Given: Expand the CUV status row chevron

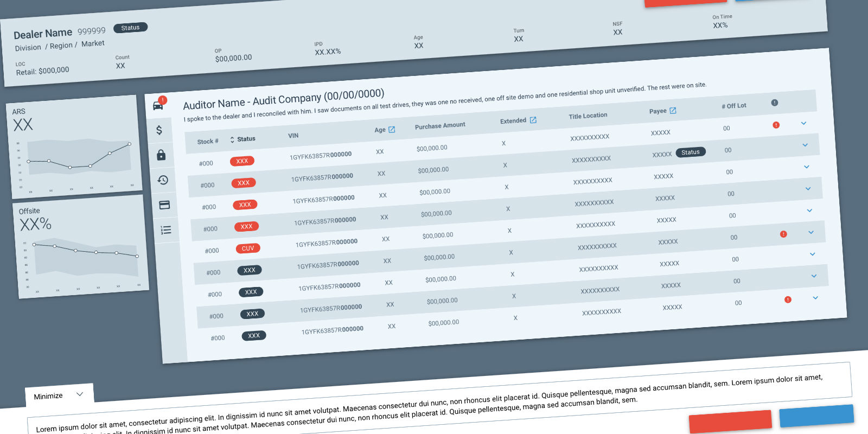Looking at the screenshot, I should 809,210.
